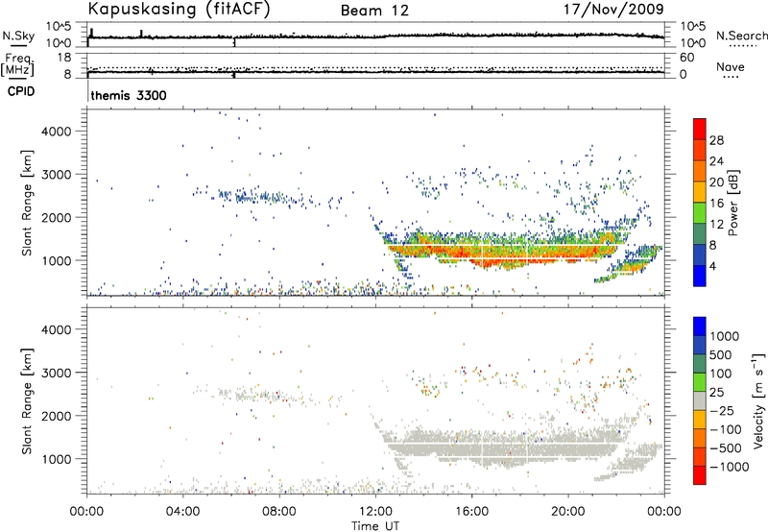Viewport: 768px width, 532px height.
Task: Select the 12:00 time tick label
Action: coord(375,512)
